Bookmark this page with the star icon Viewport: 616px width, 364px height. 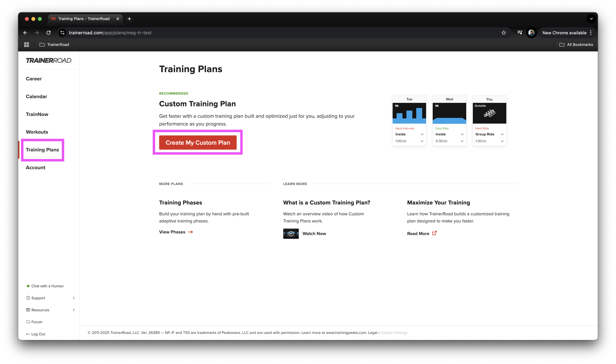503,33
